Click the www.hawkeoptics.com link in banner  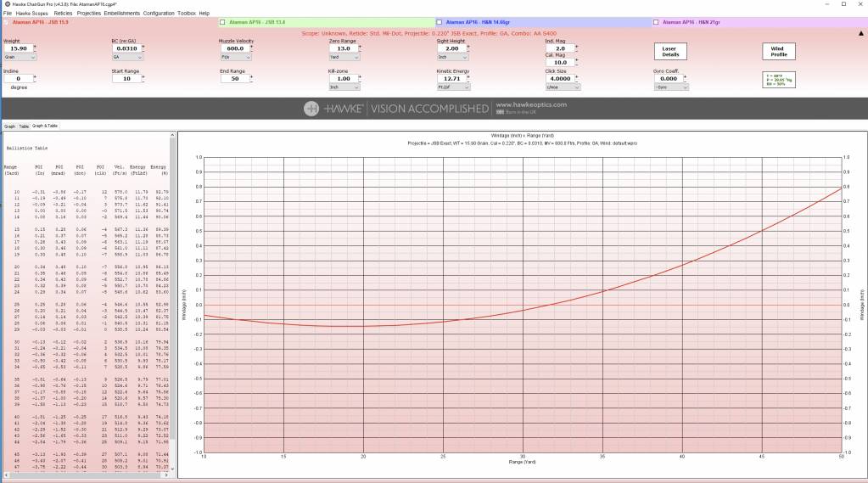(531, 104)
